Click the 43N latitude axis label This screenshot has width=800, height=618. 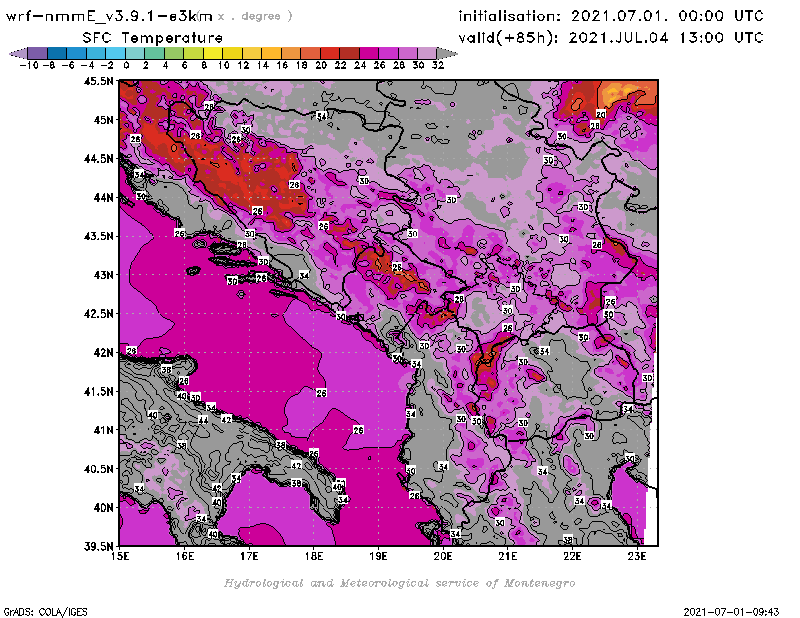tap(103, 275)
